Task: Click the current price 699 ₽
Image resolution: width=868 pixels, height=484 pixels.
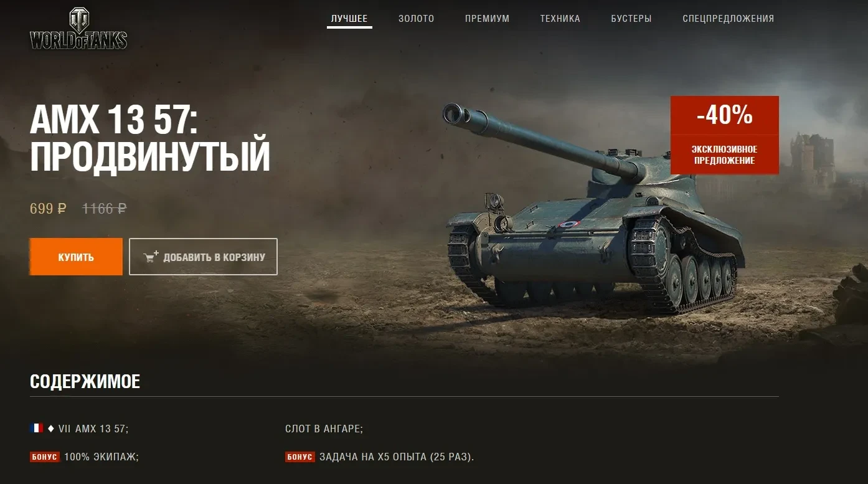Action: coord(48,209)
